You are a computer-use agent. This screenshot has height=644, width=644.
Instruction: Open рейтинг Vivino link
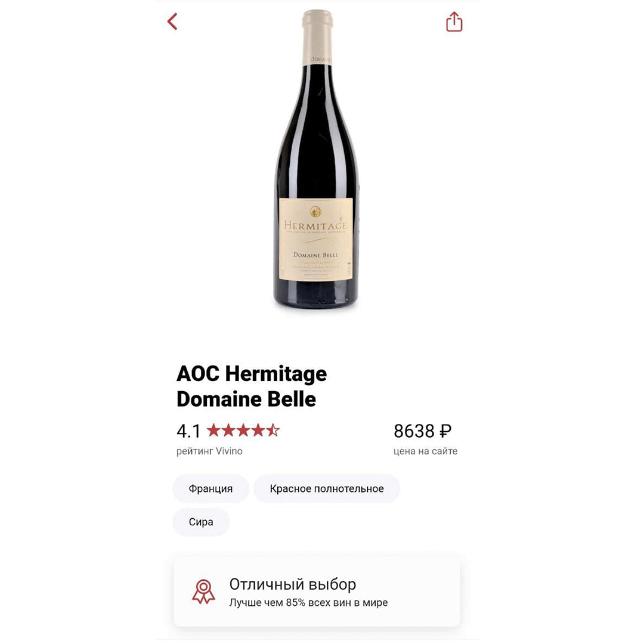click(209, 451)
